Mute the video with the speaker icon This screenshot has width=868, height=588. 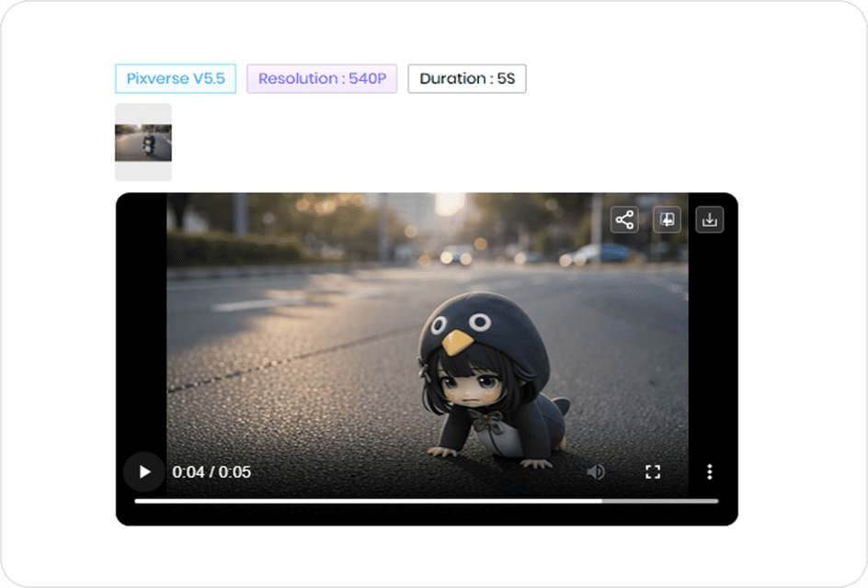click(596, 471)
